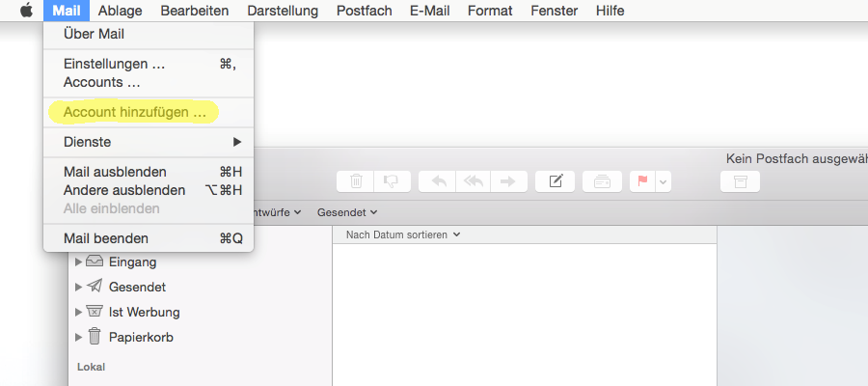Select the Ist Werbung mailbox label
The image size is (868, 386).
point(145,312)
